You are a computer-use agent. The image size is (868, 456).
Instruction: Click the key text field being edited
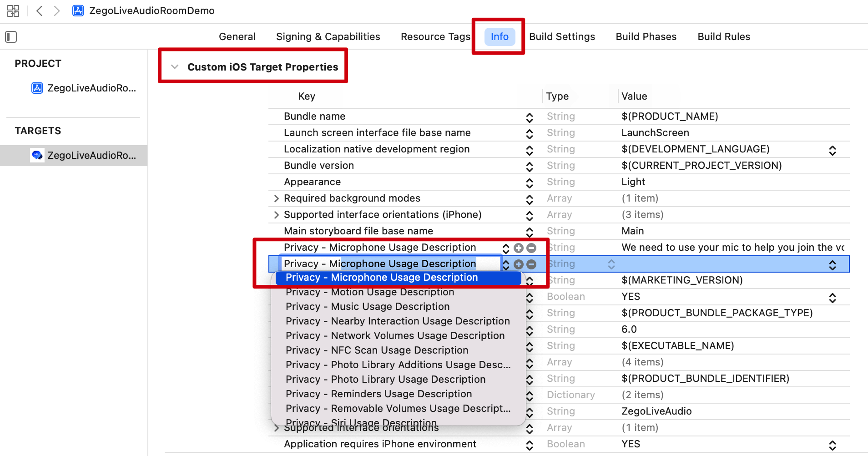click(390, 264)
